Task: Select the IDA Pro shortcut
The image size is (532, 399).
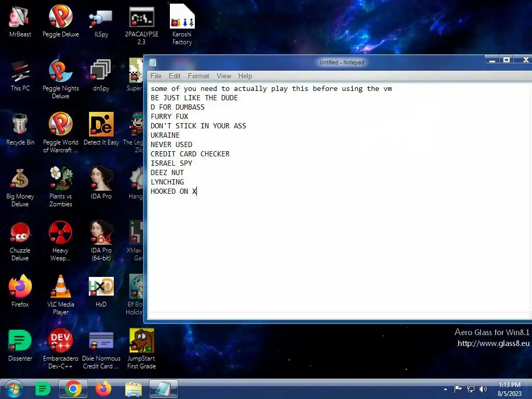Action: coord(101,183)
